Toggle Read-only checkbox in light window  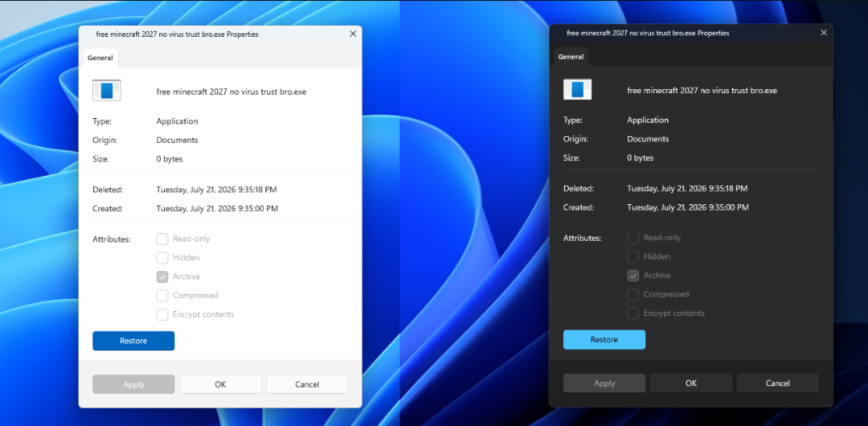coord(162,239)
